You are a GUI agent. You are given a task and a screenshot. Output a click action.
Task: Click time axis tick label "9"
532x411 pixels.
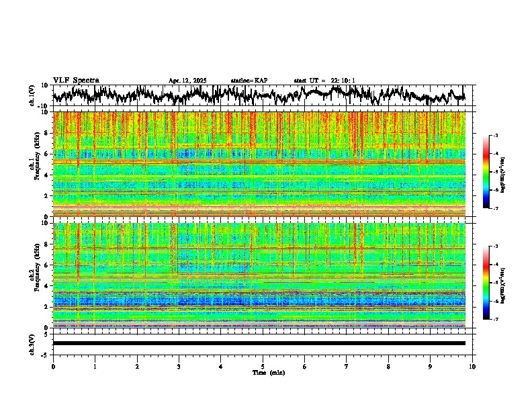[430, 367]
